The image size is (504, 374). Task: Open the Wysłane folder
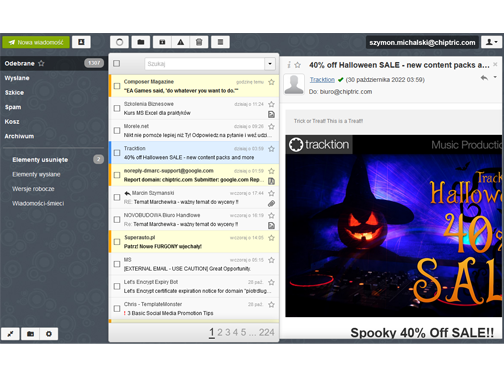click(17, 78)
